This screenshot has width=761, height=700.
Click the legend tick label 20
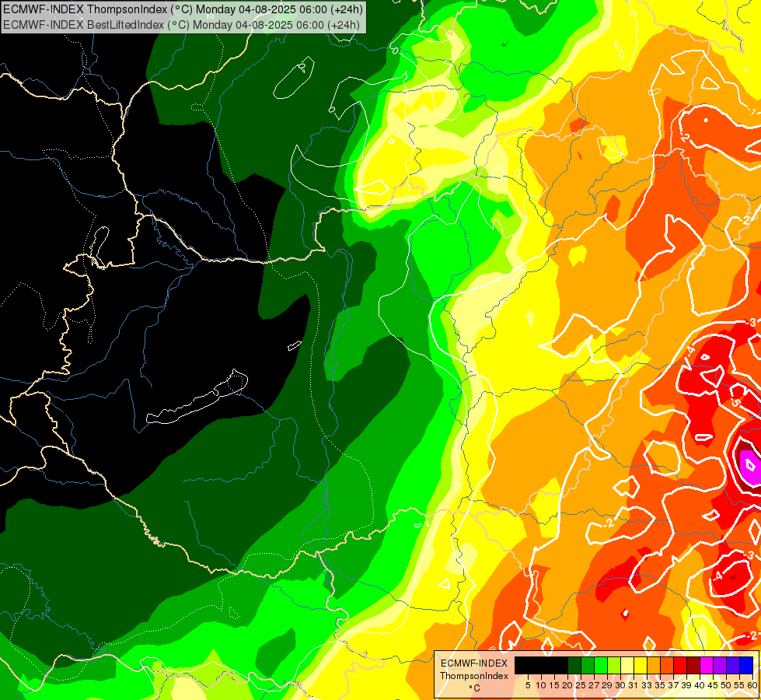567,685
